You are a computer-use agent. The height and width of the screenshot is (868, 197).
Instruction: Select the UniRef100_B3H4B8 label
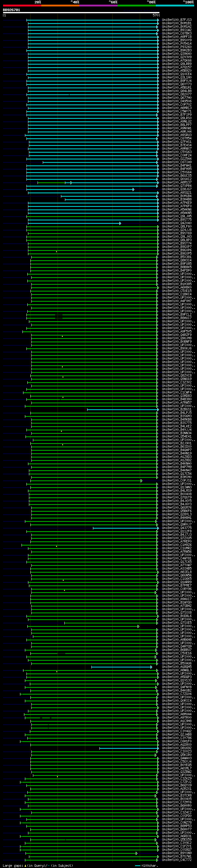click(x=177, y=200)
